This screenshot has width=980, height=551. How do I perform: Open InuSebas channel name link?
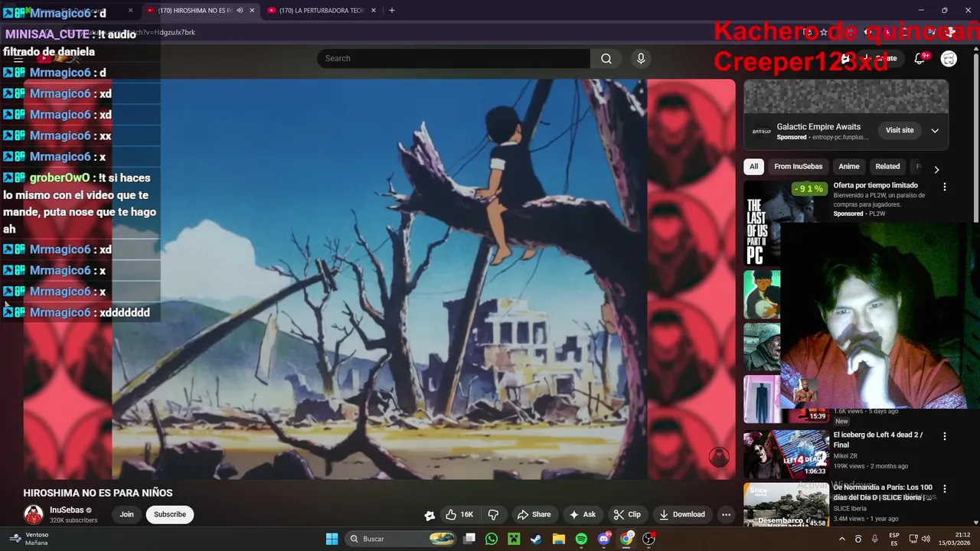pyautogui.click(x=67, y=510)
